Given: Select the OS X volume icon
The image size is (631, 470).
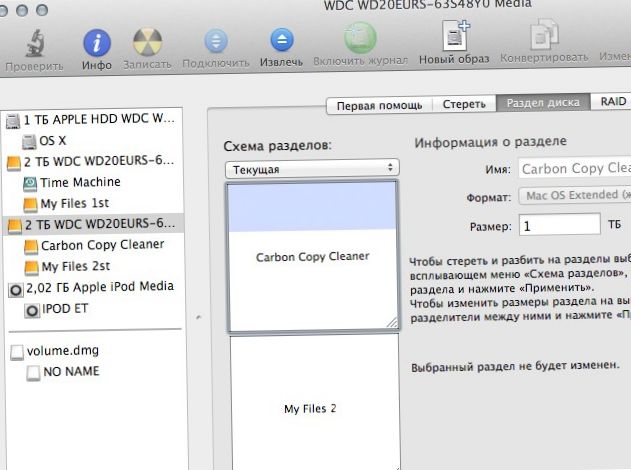Looking at the screenshot, I should [x=29, y=142].
